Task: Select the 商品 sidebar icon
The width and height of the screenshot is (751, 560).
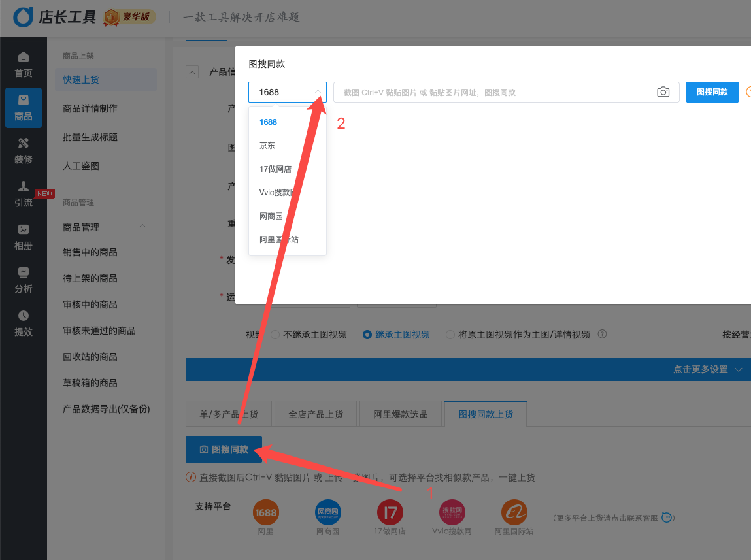Action: coord(24,108)
